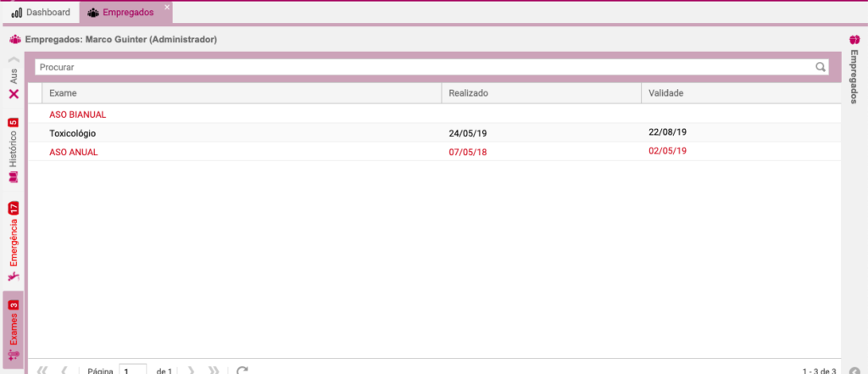The width and height of the screenshot is (868, 374).
Task: Go to previous page
Action: 64,370
